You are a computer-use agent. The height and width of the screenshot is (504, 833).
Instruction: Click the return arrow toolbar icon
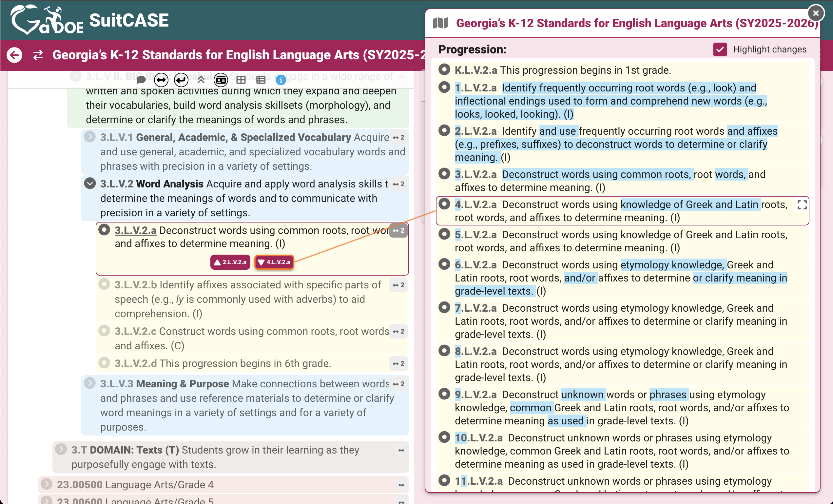coord(181,80)
